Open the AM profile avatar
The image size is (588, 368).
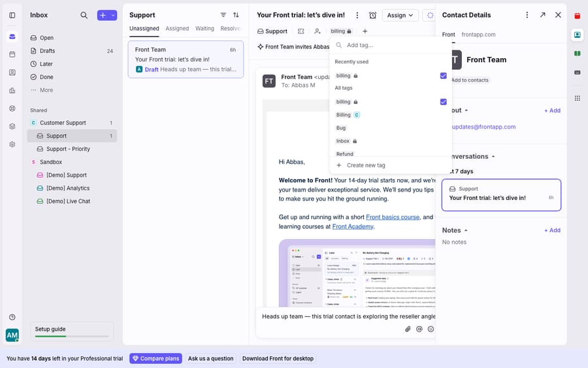coord(12,335)
